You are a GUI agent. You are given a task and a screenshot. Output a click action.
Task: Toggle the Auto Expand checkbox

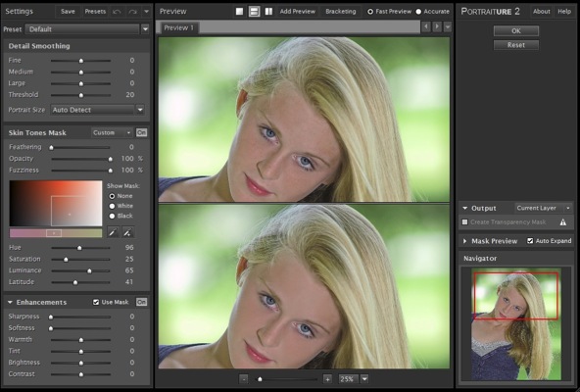[530, 241]
